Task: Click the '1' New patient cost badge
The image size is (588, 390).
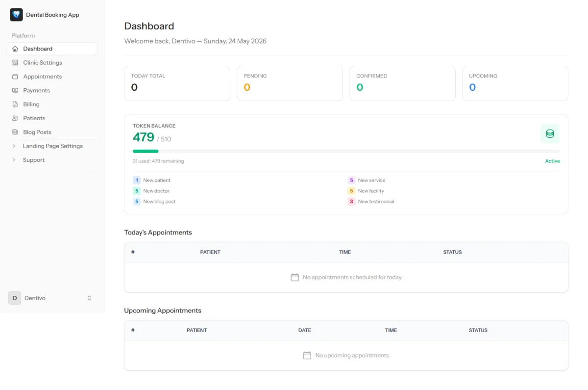Action: pyautogui.click(x=137, y=180)
